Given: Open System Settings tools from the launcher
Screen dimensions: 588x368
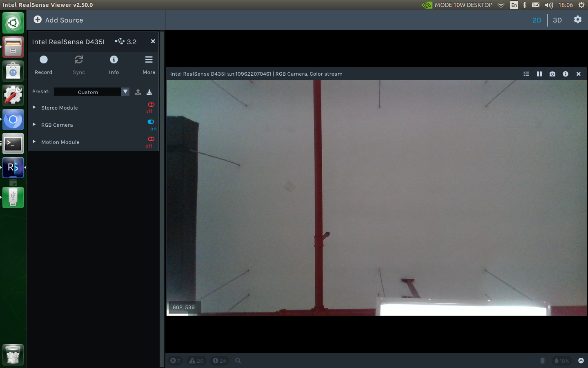Looking at the screenshot, I should coord(13,95).
